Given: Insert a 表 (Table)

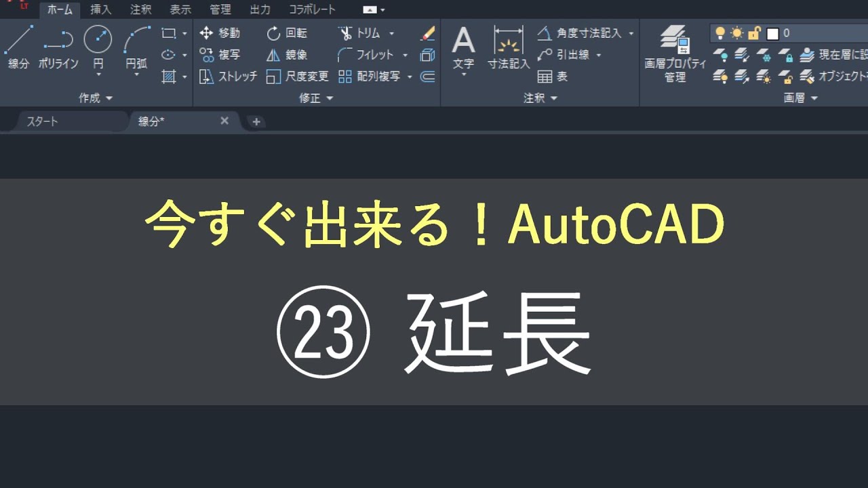Looking at the screenshot, I should point(553,77).
